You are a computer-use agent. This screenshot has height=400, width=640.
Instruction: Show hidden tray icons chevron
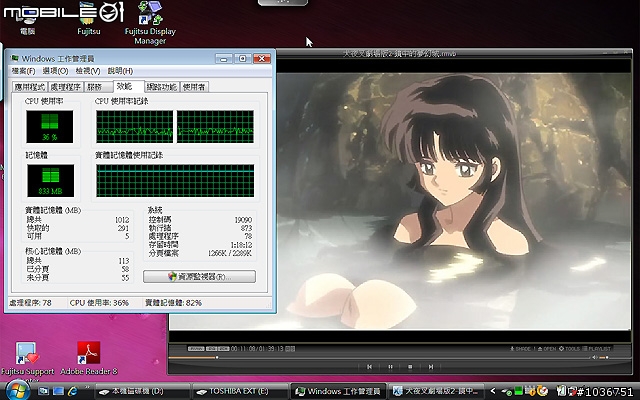[x=493, y=391]
